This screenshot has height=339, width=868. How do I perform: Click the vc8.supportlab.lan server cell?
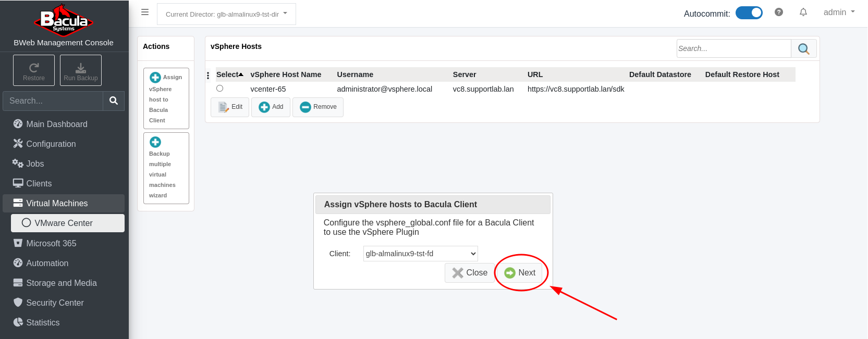pos(483,89)
